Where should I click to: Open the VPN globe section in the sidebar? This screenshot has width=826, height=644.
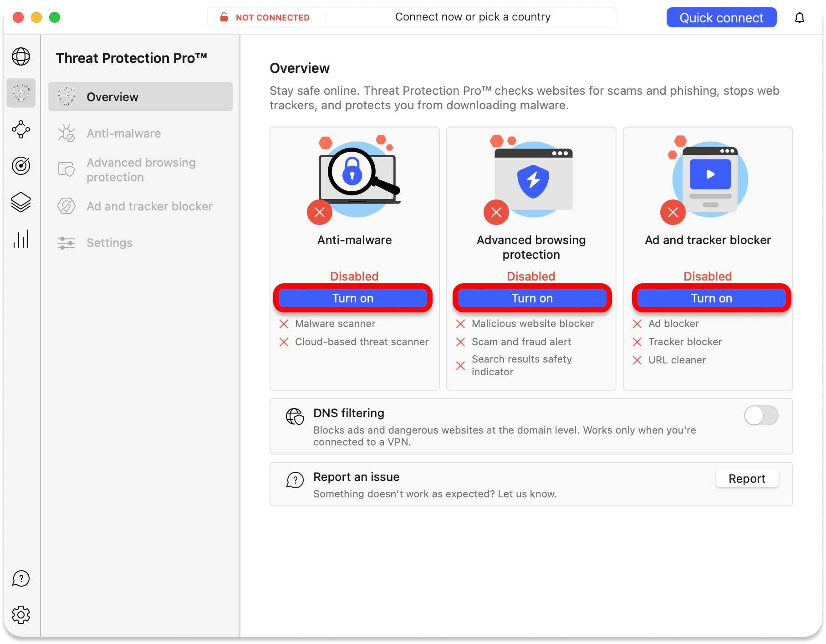coord(21,57)
